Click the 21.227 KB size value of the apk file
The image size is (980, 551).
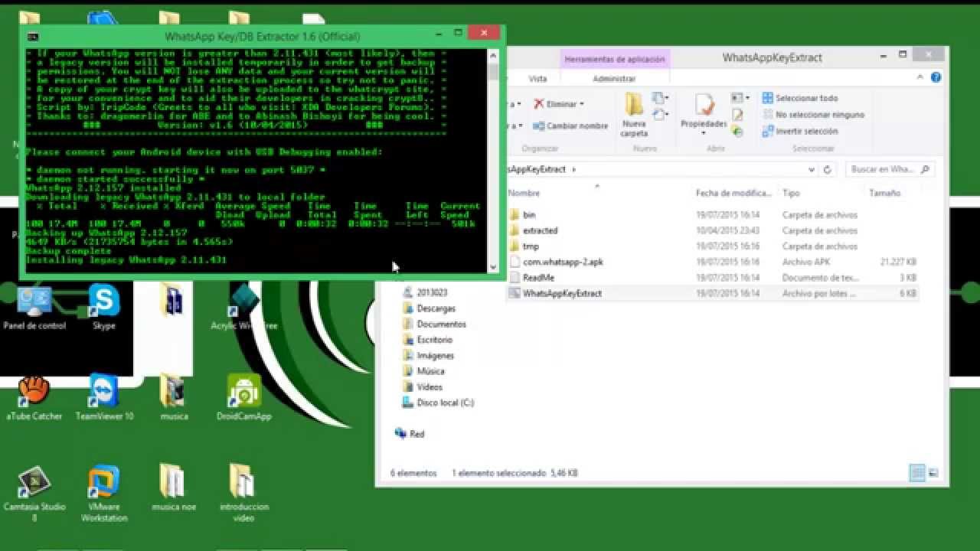[x=900, y=262]
